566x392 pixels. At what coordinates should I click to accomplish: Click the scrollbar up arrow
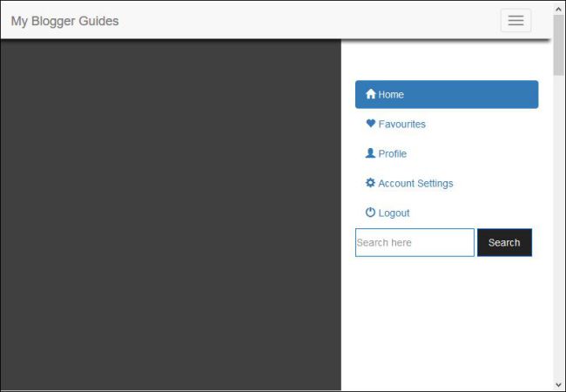pos(559,8)
